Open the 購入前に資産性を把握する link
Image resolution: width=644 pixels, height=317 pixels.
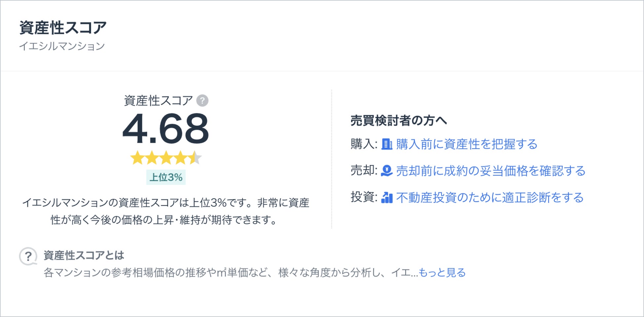coord(466,144)
